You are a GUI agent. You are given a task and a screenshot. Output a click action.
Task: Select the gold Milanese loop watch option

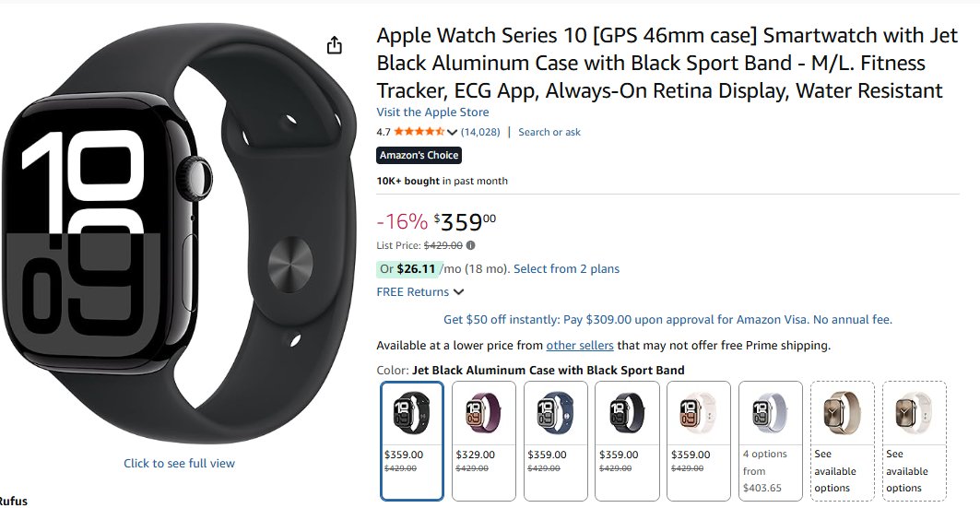[x=842, y=440]
